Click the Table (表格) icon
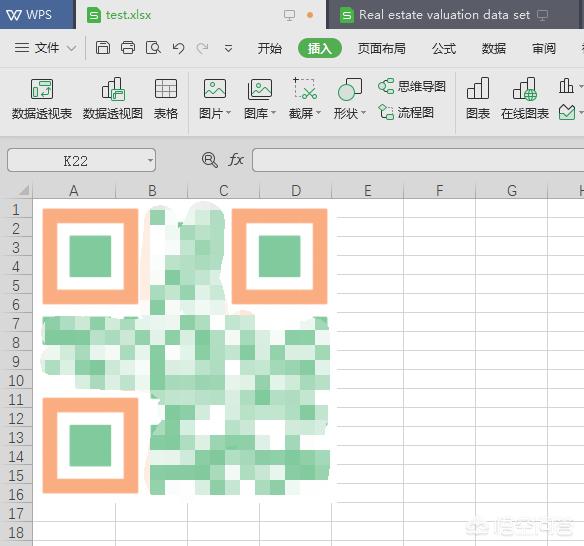Image resolution: width=584 pixels, height=546 pixels. [x=166, y=99]
